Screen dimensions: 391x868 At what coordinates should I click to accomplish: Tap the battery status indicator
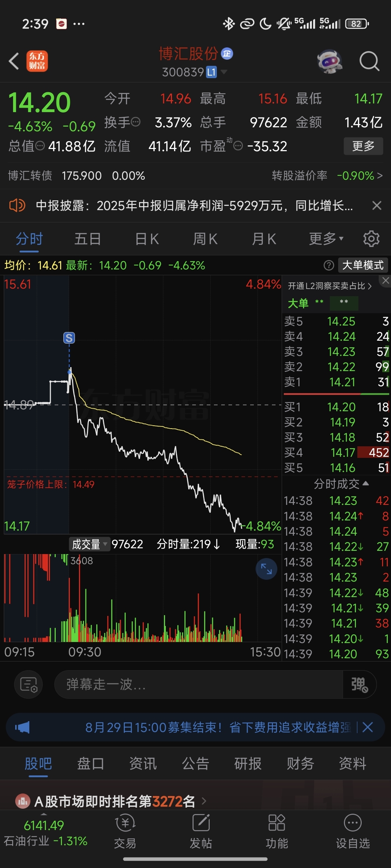click(x=357, y=24)
